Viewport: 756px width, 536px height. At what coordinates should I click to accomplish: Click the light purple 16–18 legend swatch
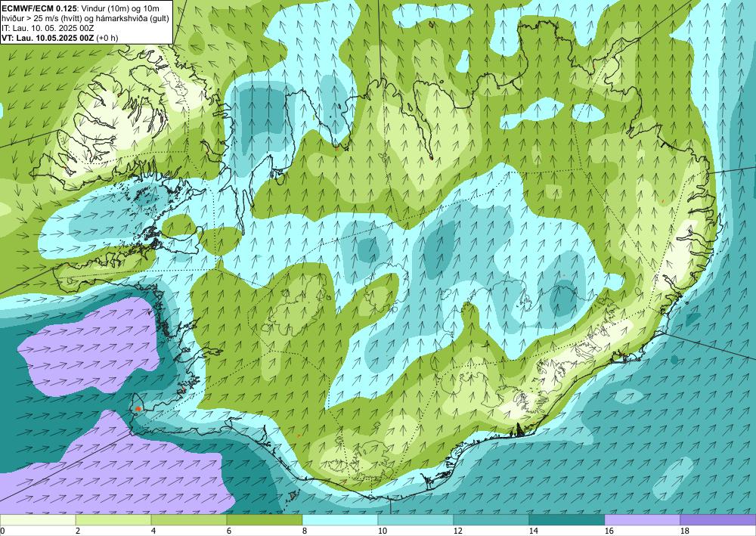coord(642,520)
